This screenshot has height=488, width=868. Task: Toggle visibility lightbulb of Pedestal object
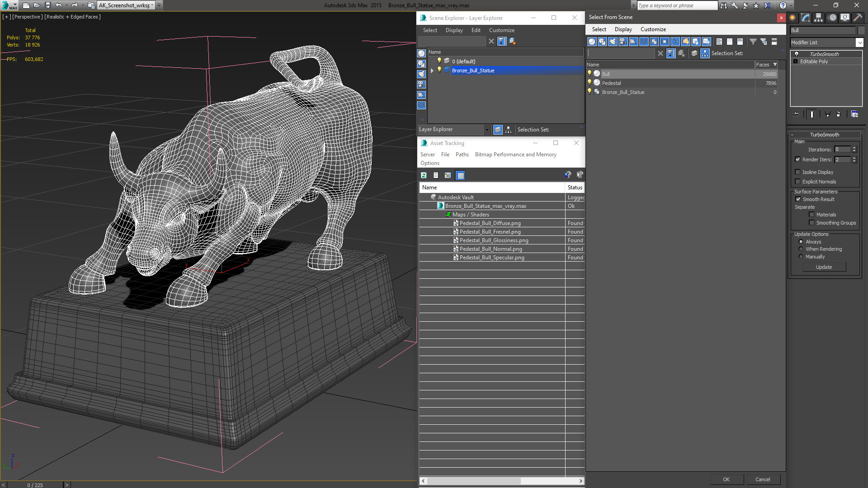[x=589, y=83]
